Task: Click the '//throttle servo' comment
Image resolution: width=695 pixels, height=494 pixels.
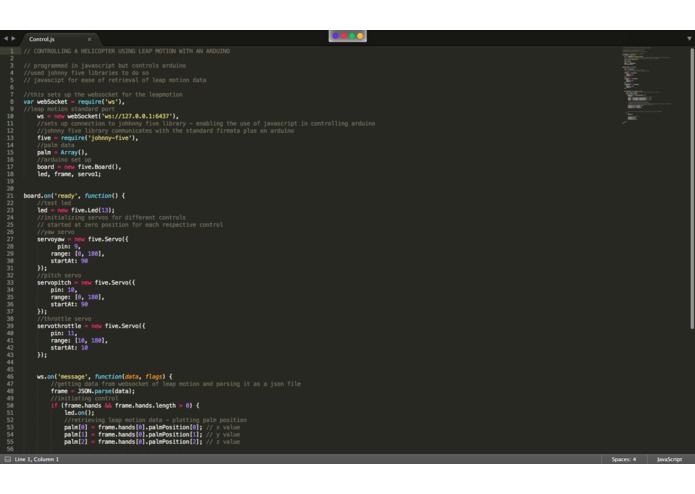Action: pyautogui.click(x=64, y=319)
